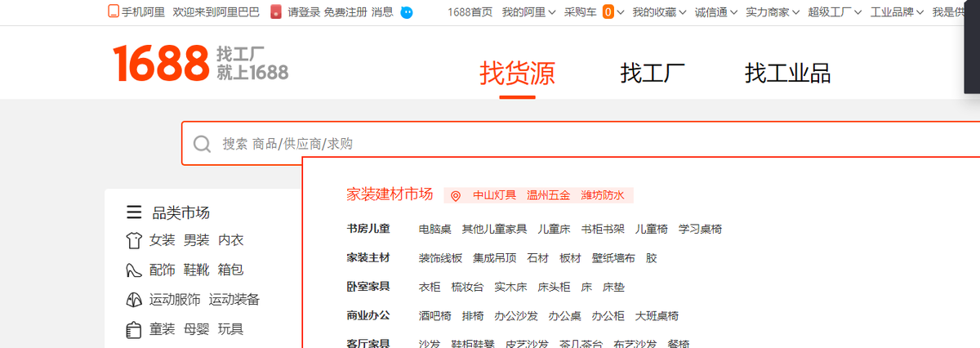Click the clothing shirt icon beside 女装

pos(134,240)
